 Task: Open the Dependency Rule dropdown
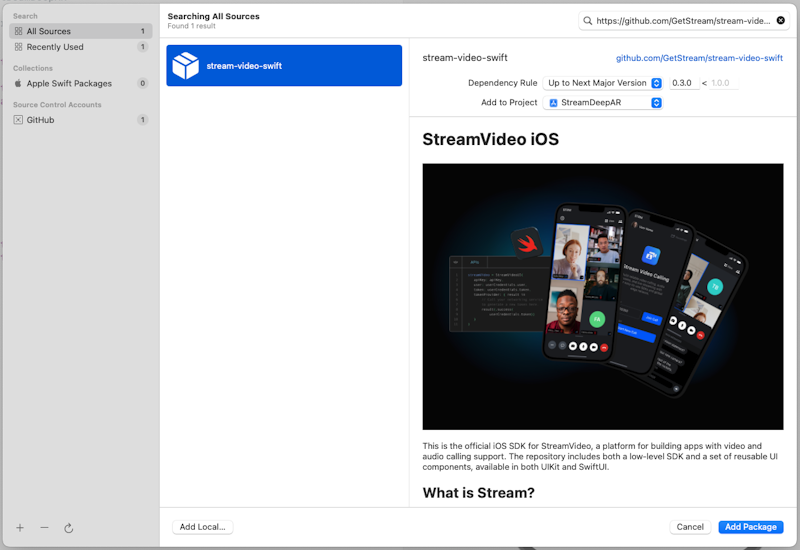pyautogui.click(x=603, y=83)
